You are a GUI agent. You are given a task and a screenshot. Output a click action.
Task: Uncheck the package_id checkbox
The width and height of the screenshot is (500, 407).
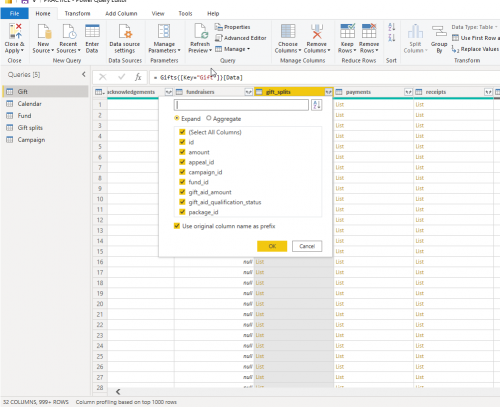182,212
